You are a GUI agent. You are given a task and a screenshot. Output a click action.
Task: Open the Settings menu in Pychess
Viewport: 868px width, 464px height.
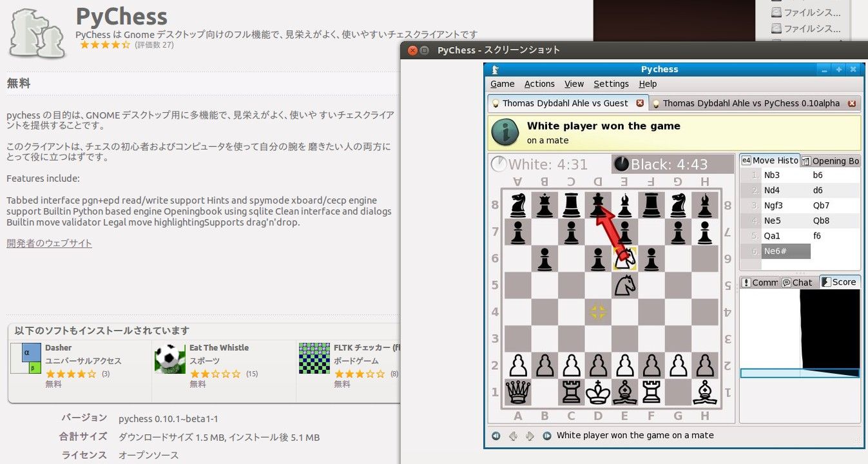611,84
